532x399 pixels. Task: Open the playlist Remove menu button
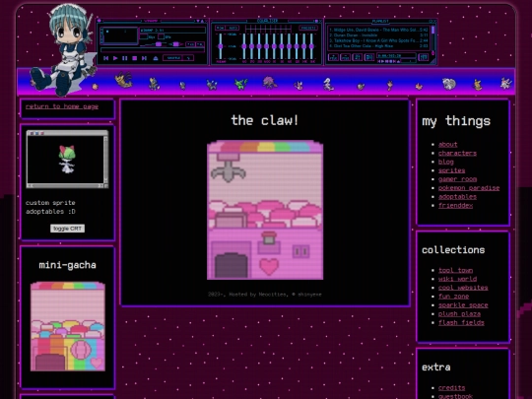(346, 57)
